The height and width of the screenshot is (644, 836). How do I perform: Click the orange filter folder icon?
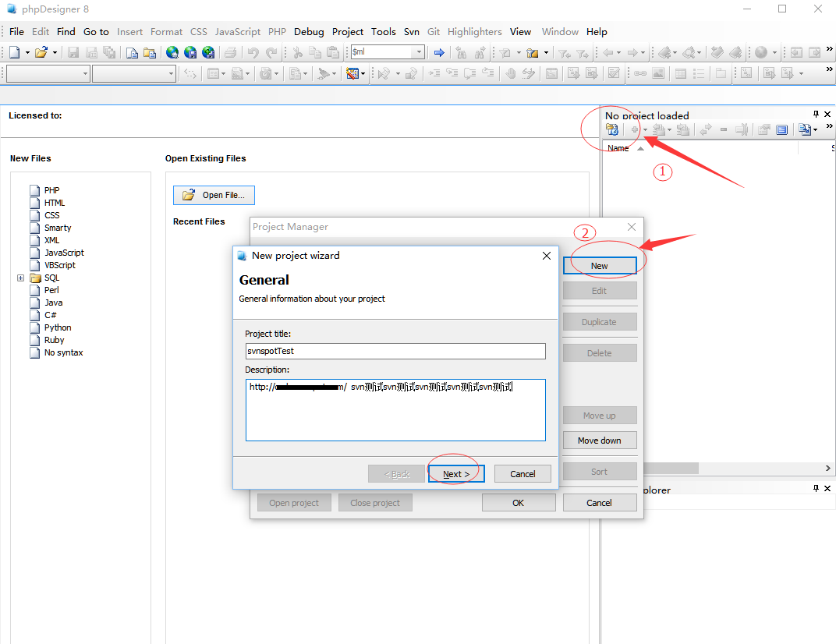(532, 53)
